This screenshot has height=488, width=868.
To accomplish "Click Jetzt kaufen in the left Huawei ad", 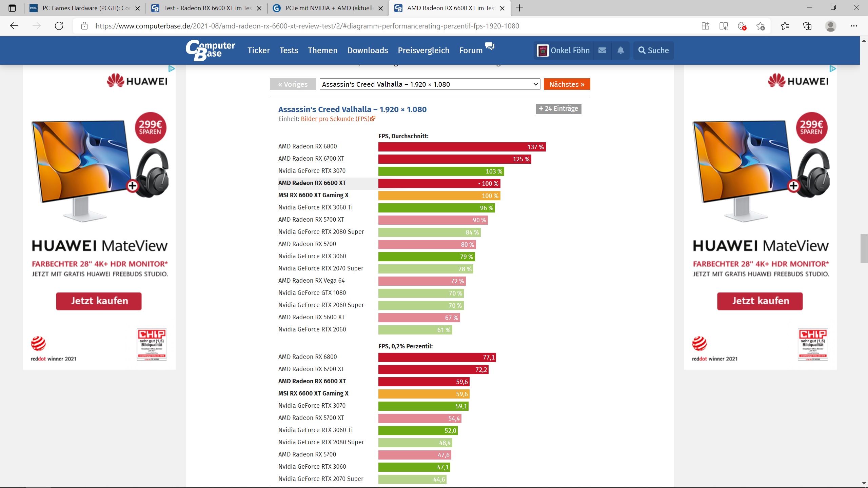I will (x=99, y=301).
